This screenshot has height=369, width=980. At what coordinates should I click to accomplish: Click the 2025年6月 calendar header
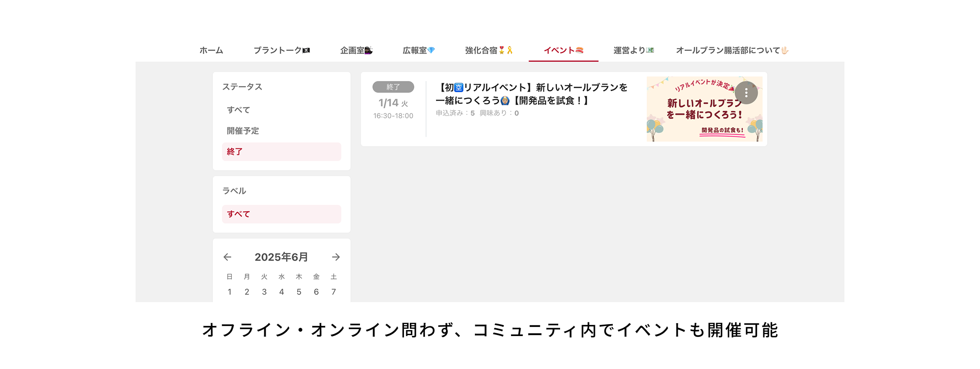[281, 257]
